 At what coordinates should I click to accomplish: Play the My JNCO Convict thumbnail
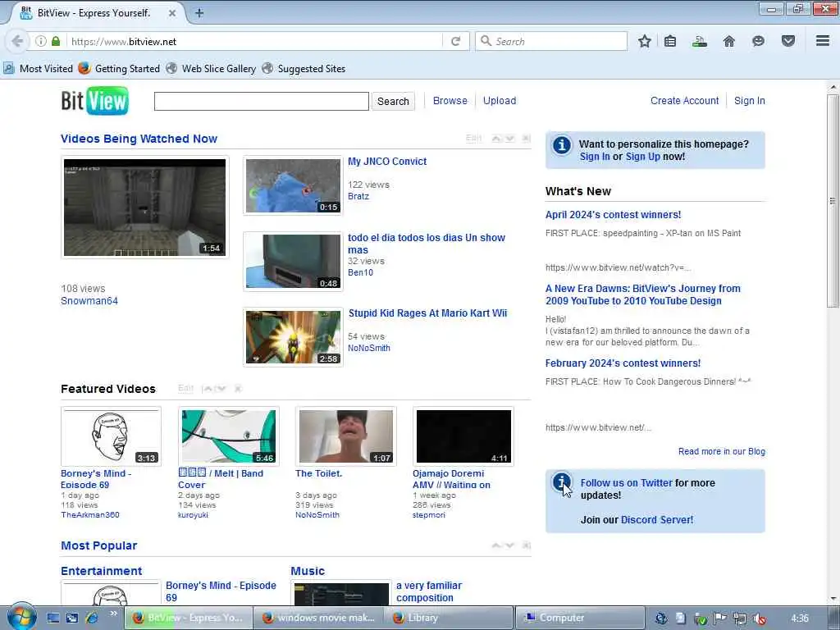(x=293, y=186)
